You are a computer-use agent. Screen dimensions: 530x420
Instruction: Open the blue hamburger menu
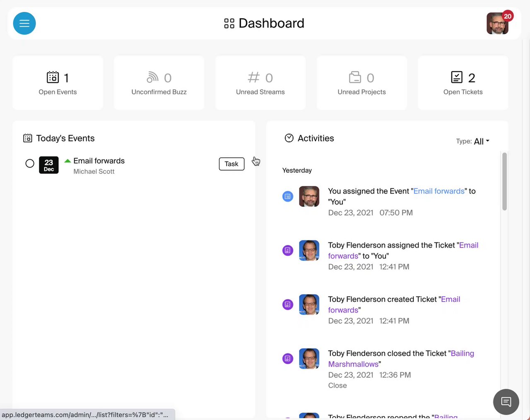[x=24, y=23]
